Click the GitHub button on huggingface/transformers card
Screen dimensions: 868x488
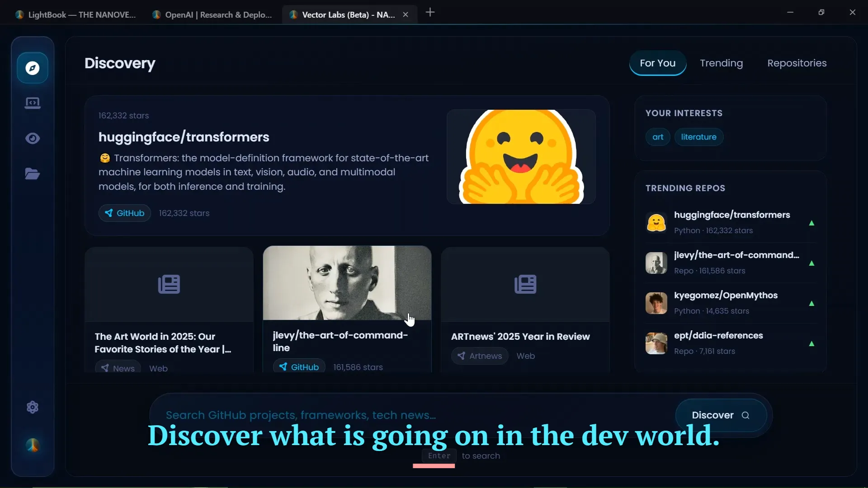(x=125, y=213)
